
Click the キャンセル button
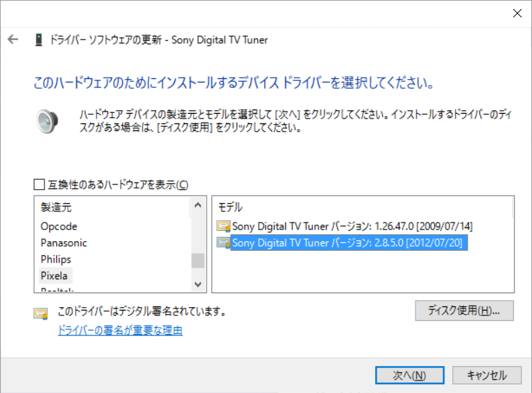486,375
